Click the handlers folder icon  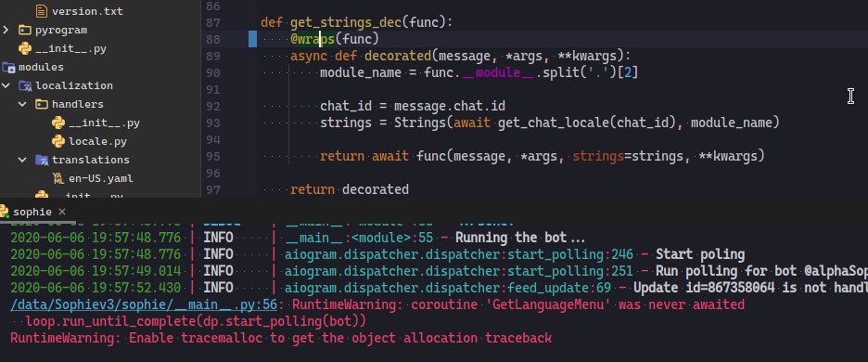41,104
